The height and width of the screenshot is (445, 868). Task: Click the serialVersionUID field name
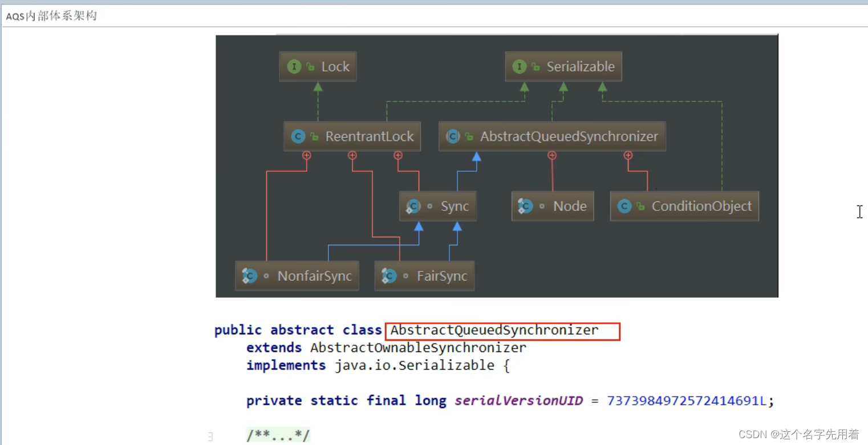click(x=519, y=400)
